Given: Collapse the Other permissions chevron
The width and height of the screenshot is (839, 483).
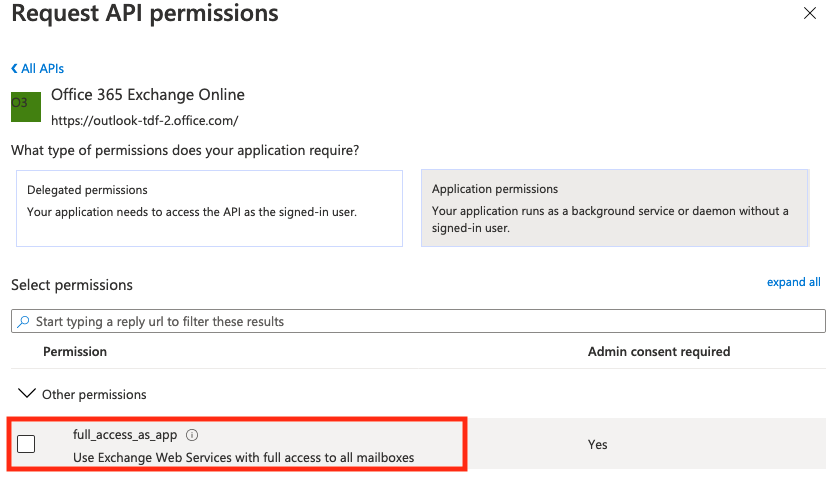Looking at the screenshot, I should pos(25,394).
